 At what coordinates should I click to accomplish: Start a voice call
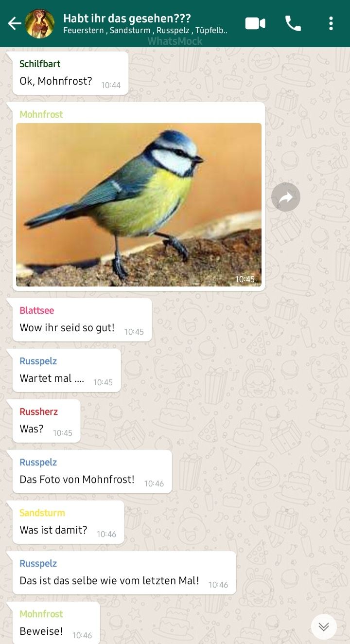coord(293,23)
